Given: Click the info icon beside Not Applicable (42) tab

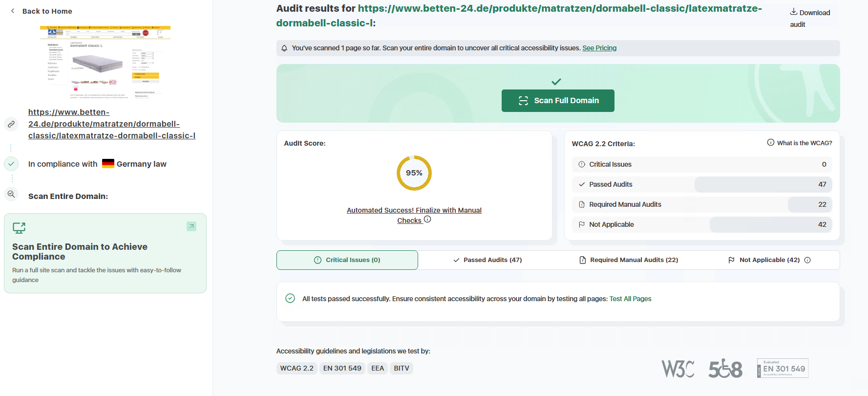Looking at the screenshot, I should pos(807,260).
